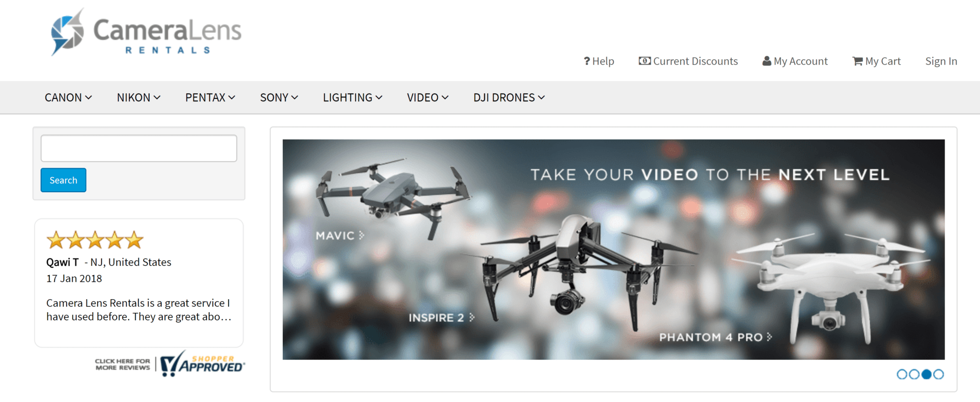The width and height of the screenshot is (980, 402).
Task: Click reviewer name Qawi T
Action: (62, 262)
